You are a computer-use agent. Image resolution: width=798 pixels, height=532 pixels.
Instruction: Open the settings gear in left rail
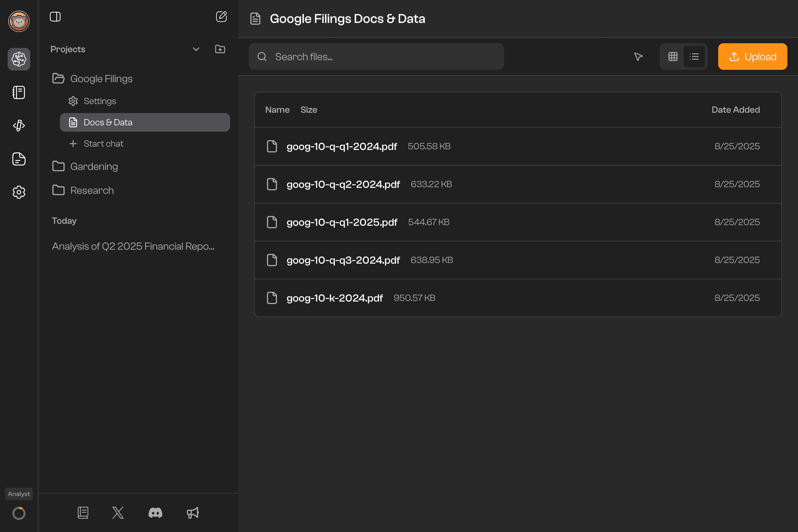[x=19, y=192]
